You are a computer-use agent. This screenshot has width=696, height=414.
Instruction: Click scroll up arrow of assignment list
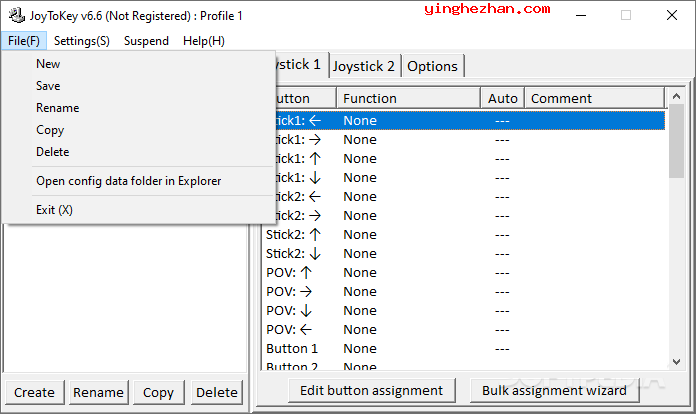pyautogui.click(x=676, y=96)
